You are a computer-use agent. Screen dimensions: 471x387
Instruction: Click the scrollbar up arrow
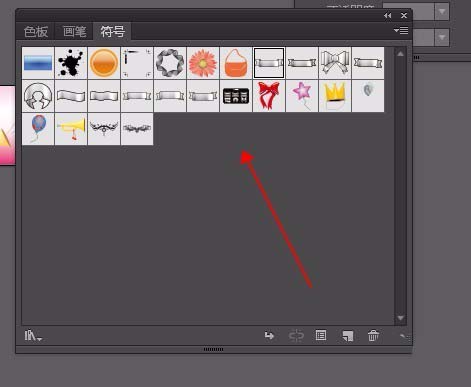click(400, 54)
